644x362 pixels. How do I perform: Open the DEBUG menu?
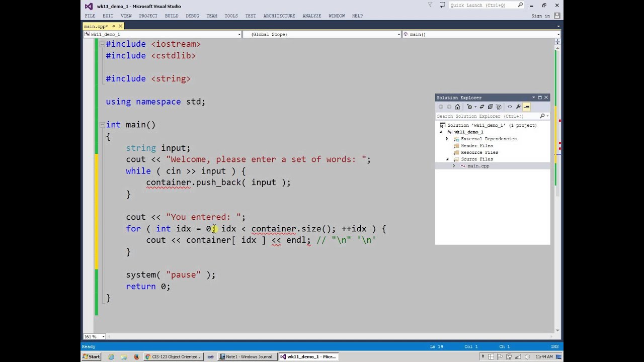(192, 16)
